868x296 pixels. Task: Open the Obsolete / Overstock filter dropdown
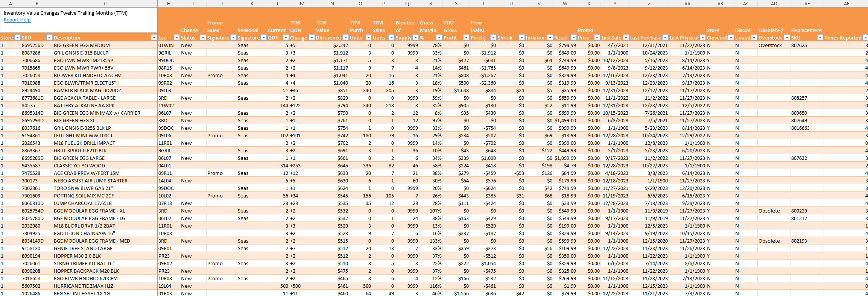[787, 38]
